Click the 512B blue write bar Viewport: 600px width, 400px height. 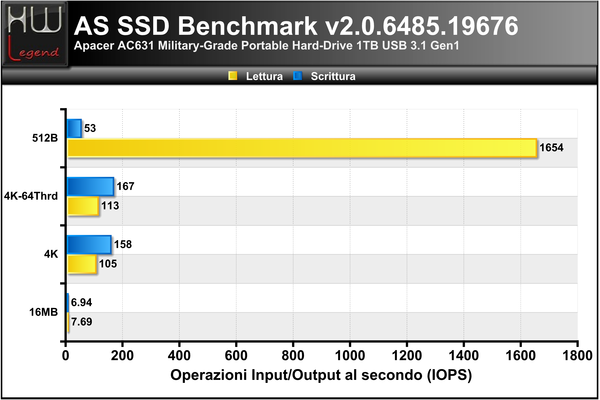(75, 128)
